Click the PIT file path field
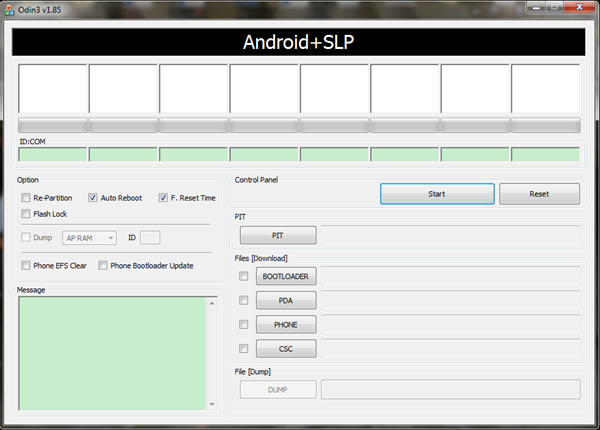The width and height of the screenshot is (600, 430). coord(451,235)
